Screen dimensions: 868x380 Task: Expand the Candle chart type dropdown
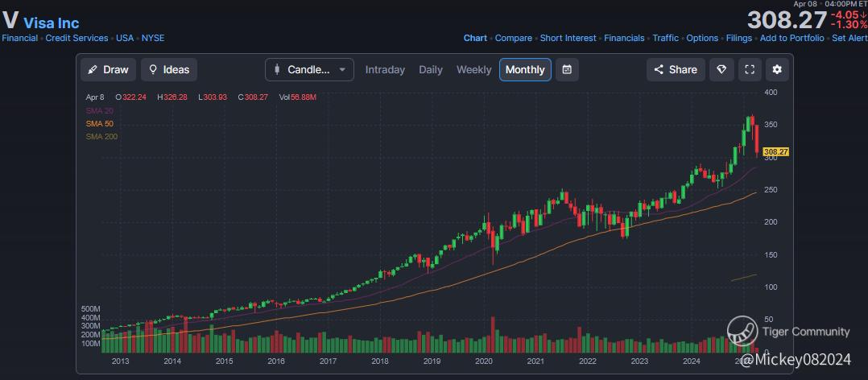point(309,70)
